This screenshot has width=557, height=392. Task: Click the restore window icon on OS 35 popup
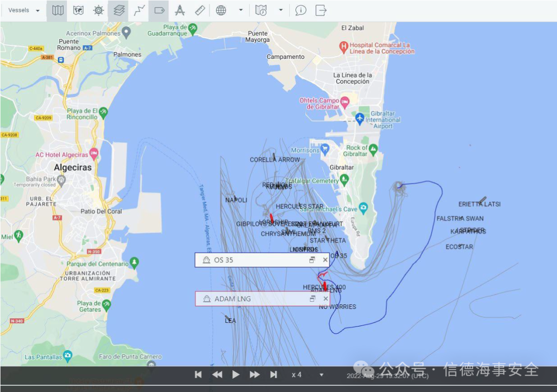point(312,260)
